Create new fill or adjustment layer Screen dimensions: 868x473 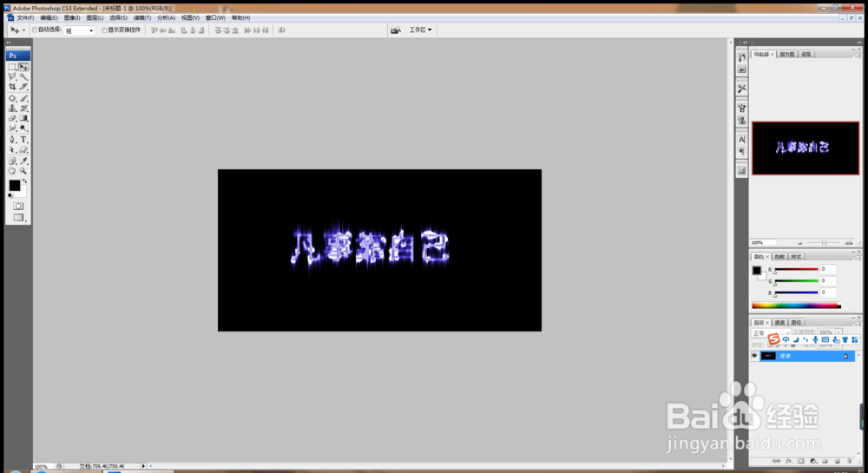812,461
